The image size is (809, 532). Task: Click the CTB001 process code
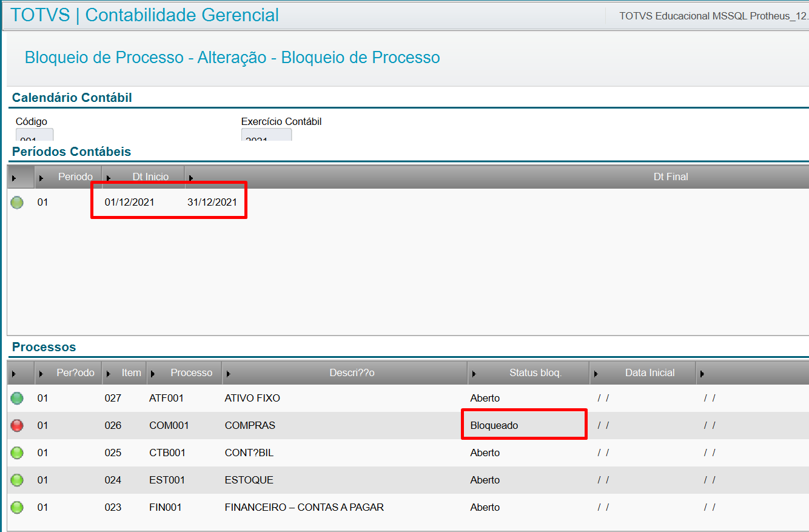pyautogui.click(x=168, y=453)
